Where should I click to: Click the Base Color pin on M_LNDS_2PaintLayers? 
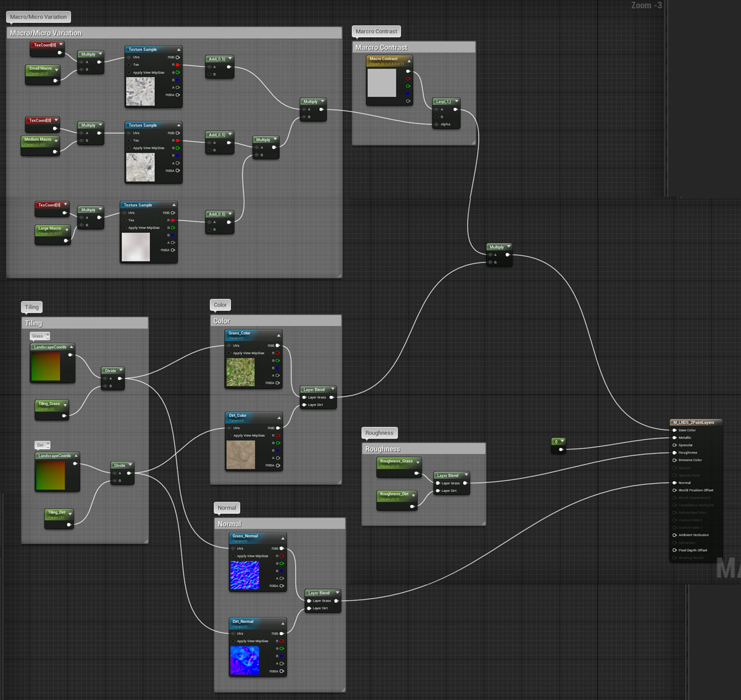[x=674, y=430]
